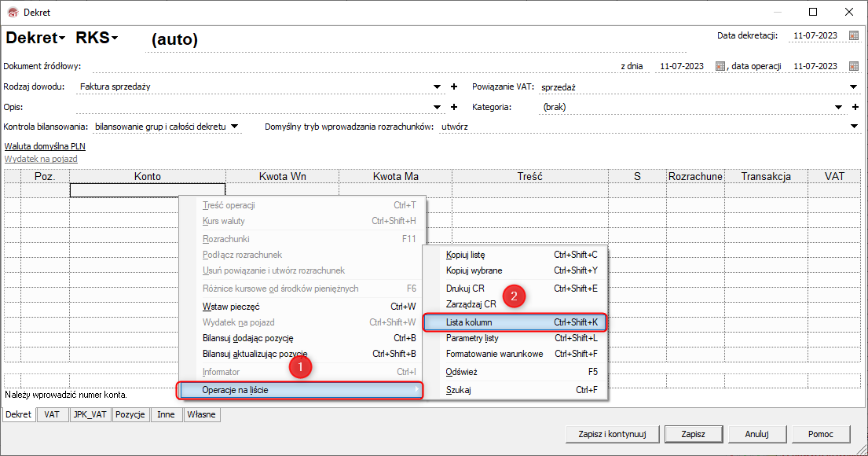Switch to the JPK_VAT tab
Viewport: 868px width, 456px height.
point(89,414)
